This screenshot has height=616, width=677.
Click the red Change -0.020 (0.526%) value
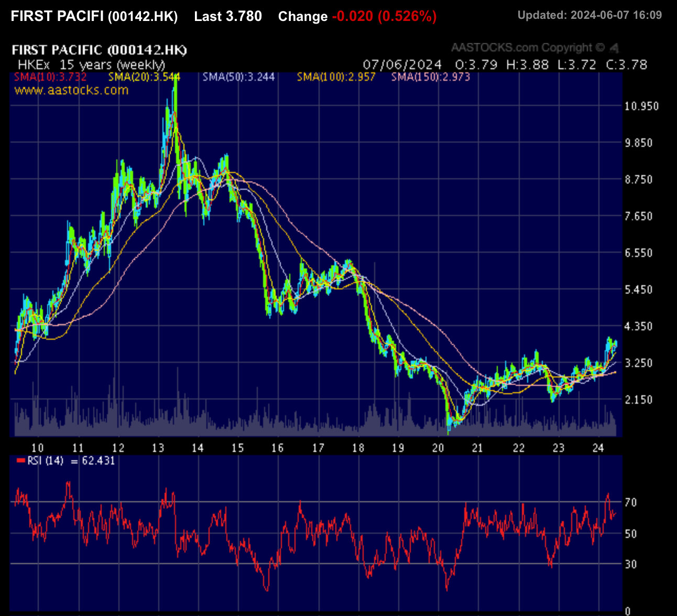pos(384,16)
